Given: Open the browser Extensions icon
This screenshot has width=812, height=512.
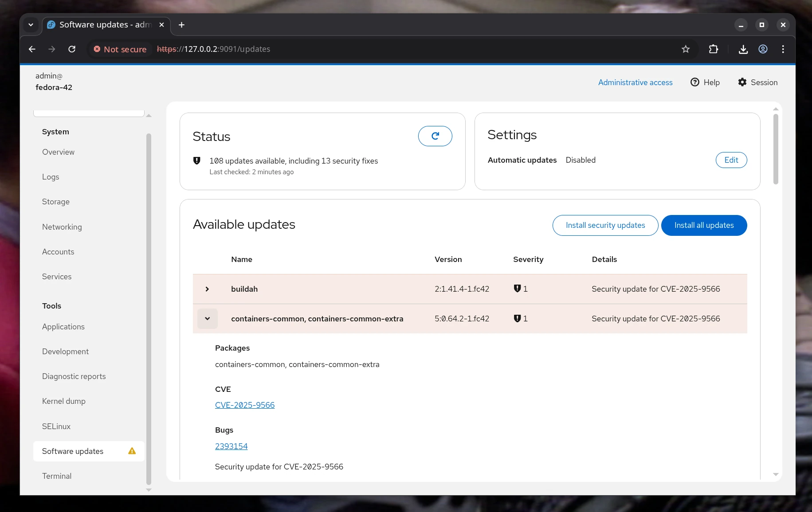Looking at the screenshot, I should [713, 49].
